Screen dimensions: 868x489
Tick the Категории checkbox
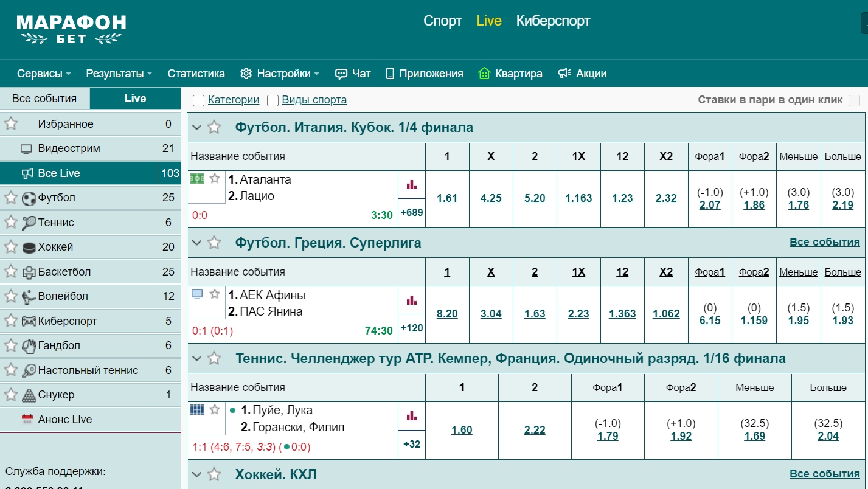[198, 100]
